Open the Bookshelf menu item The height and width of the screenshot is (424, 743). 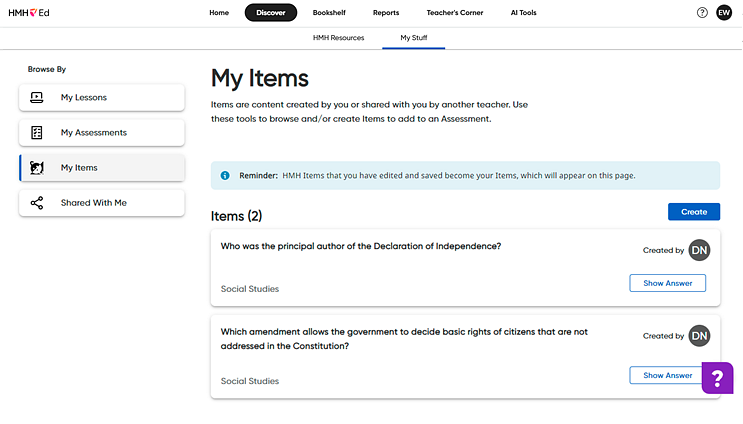tap(329, 13)
